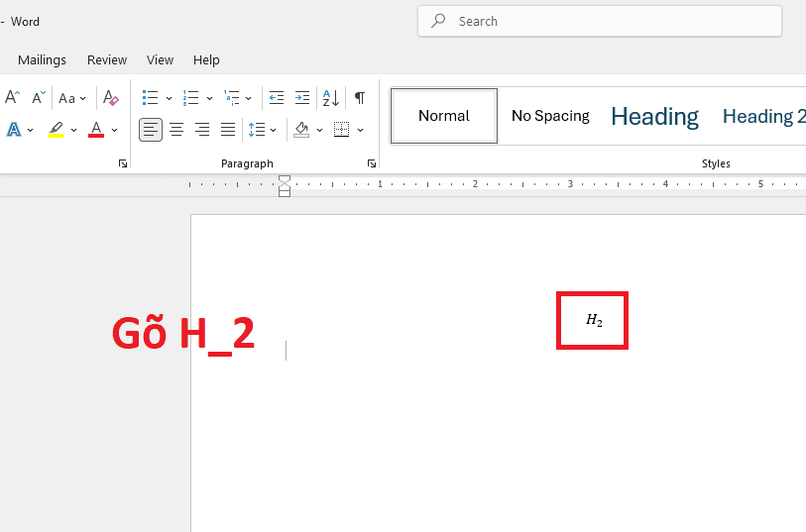Image resolution: width=806 pixels, height=532 pixels.
Task: Start a bulleted list
Action: [150, 97]
